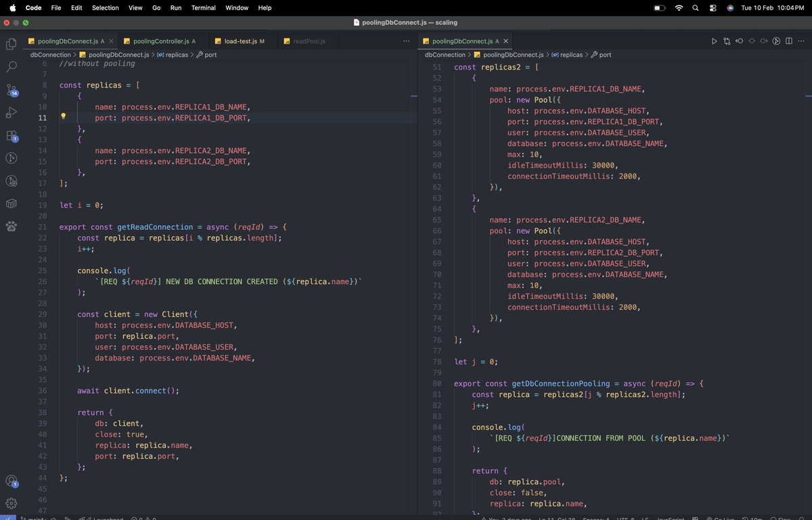Split the editor right
This screenshot has width=812, height=520.
[x=789, y=41]
